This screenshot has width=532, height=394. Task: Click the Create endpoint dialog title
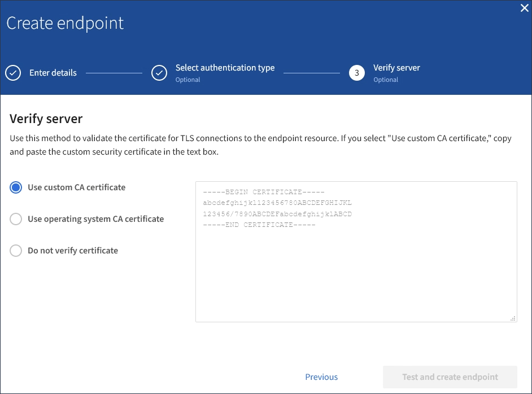click(x=65, y=24)
